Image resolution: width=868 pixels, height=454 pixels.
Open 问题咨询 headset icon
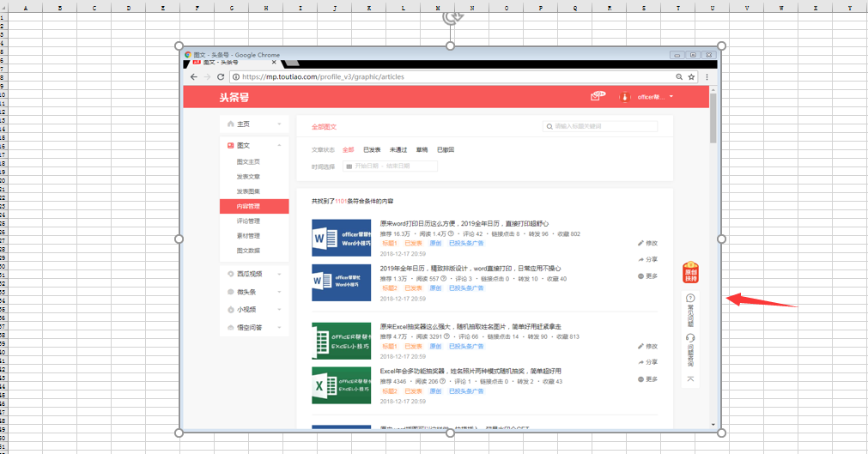[x=690, y=338]
